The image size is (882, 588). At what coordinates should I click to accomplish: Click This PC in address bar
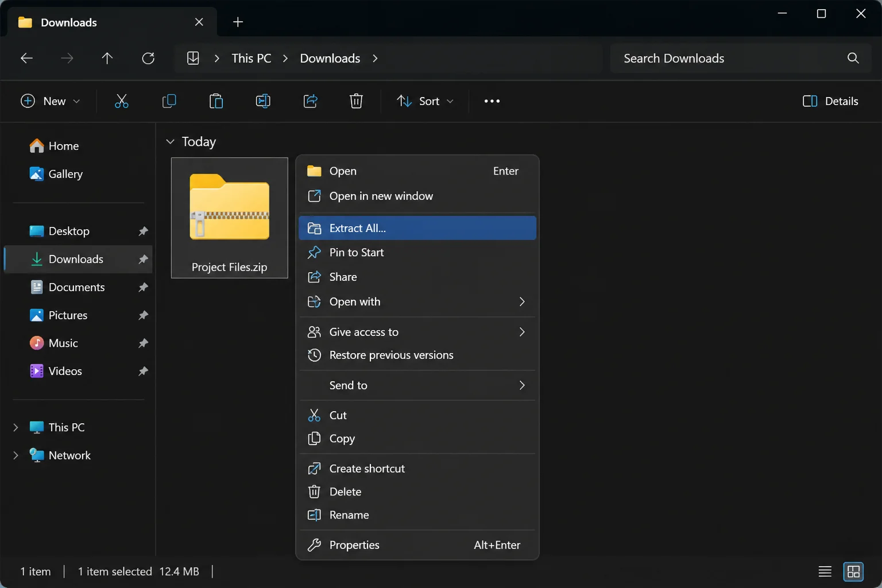[252, 58]
